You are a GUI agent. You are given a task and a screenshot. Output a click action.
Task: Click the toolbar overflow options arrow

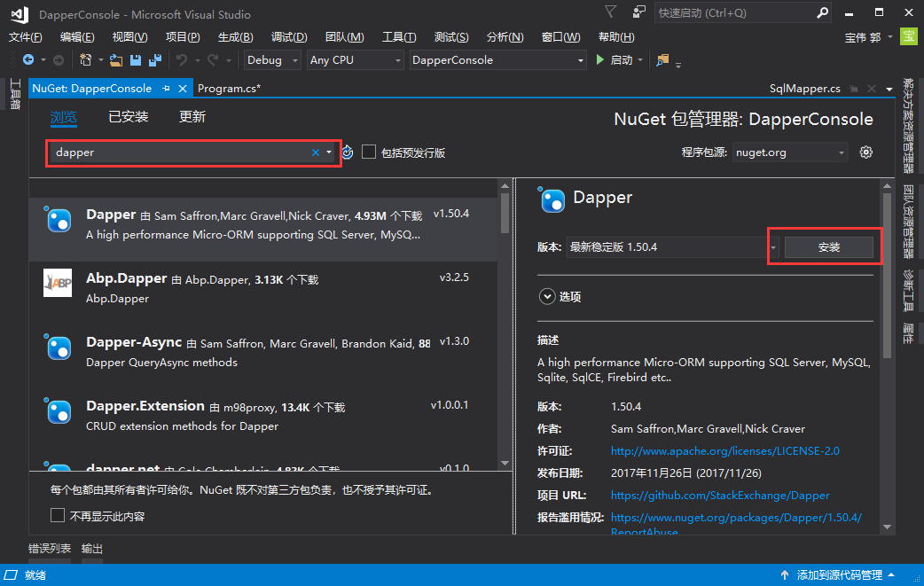(678, 64)
